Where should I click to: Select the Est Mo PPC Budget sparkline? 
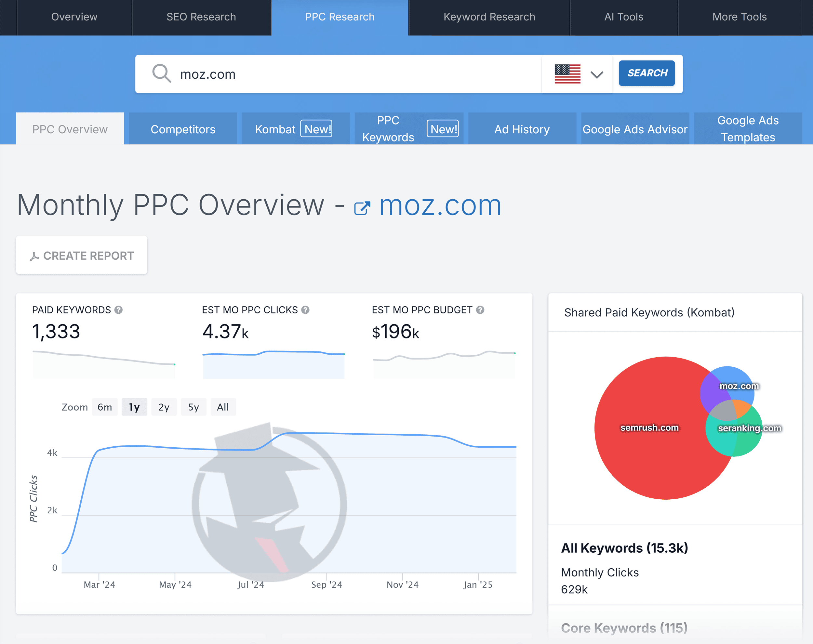pyautogui.click(x=444, y=364)
